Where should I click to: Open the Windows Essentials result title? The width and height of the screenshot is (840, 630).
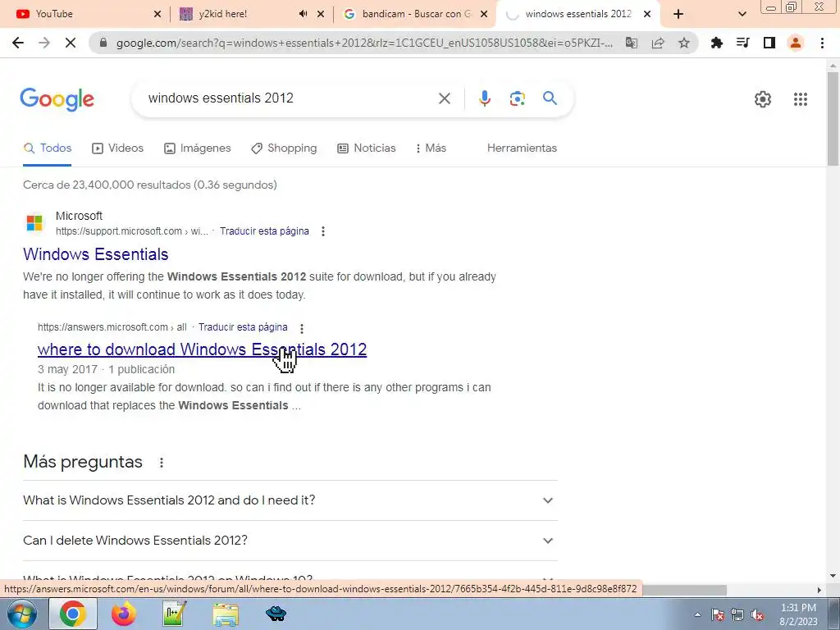point(96,254)
